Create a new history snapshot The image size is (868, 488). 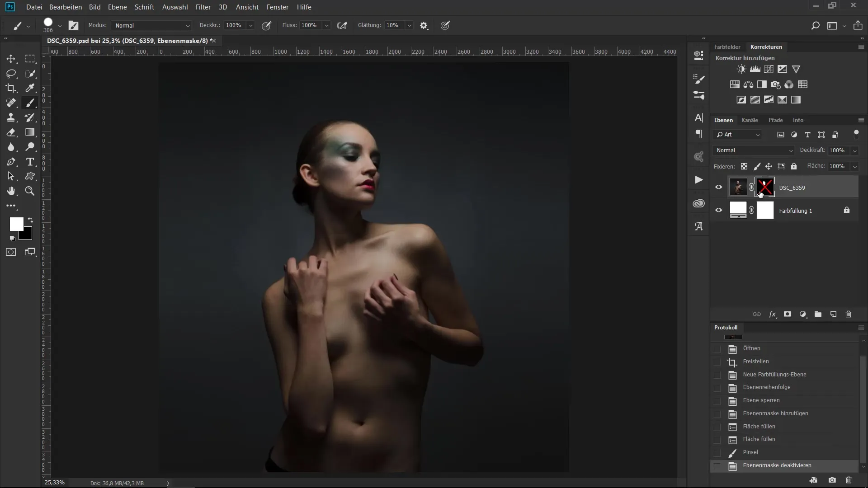(x=832, y=480)
